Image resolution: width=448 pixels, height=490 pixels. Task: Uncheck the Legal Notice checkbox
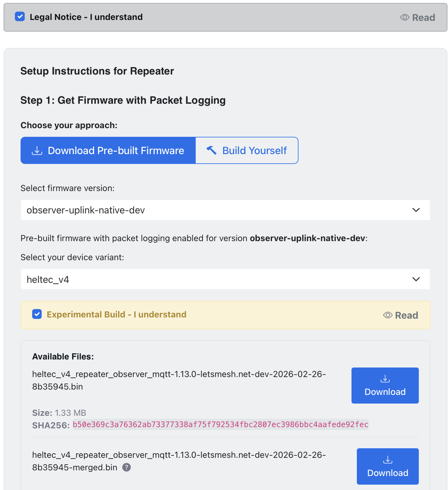point(20,17)
